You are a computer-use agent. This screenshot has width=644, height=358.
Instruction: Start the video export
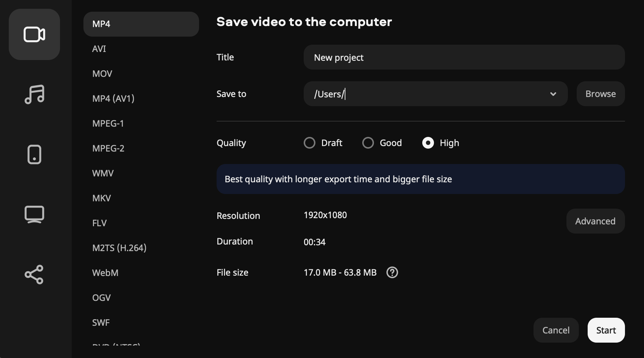tap(606, 330)
